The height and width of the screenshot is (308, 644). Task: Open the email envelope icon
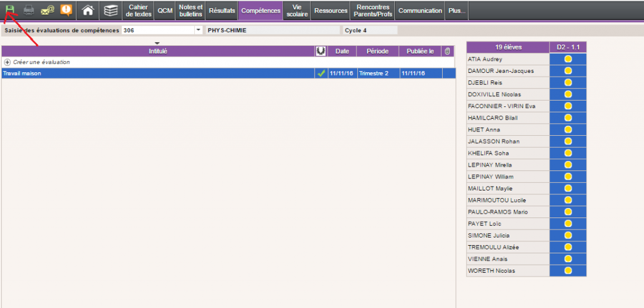(47, 10)
